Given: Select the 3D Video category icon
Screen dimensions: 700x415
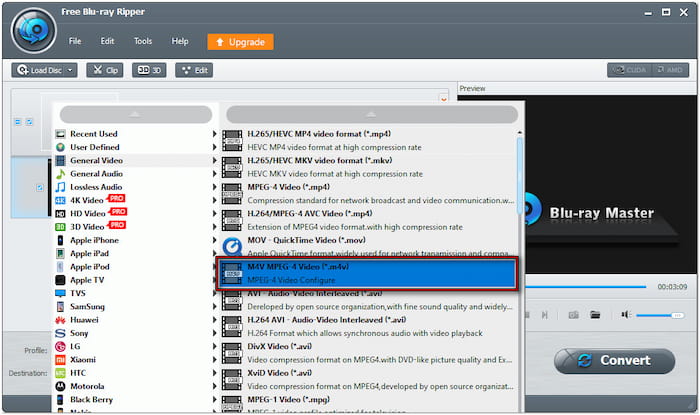Looking at the screenshot, I should [60, 227].
